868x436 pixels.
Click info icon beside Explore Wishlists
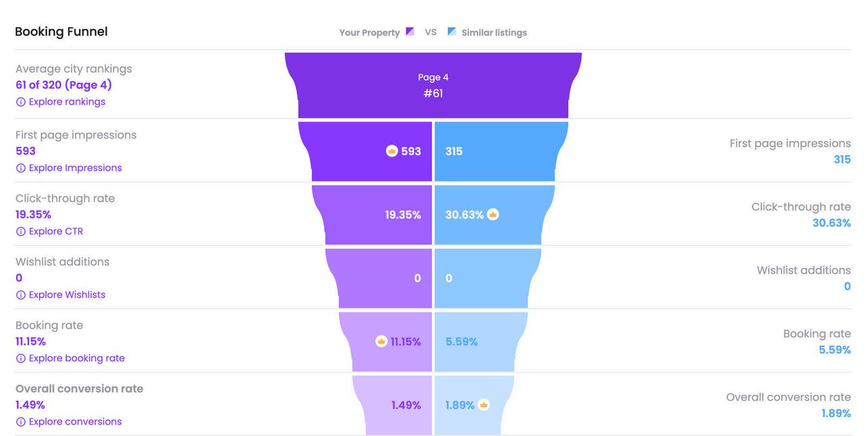(21, 295)
